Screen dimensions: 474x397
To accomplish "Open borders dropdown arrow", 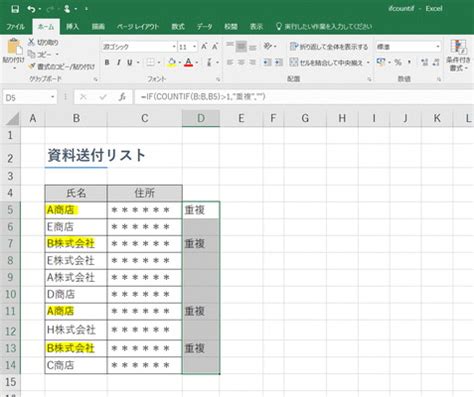I will tap(159, 62).
